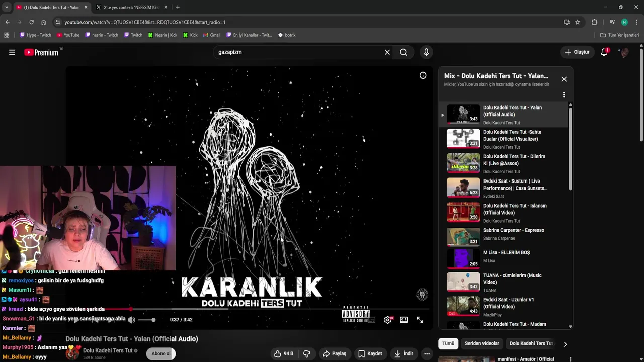This screenshot has height=362, width=644.
Task: Enter fullscreen video mode
Action: coord(420,320)
